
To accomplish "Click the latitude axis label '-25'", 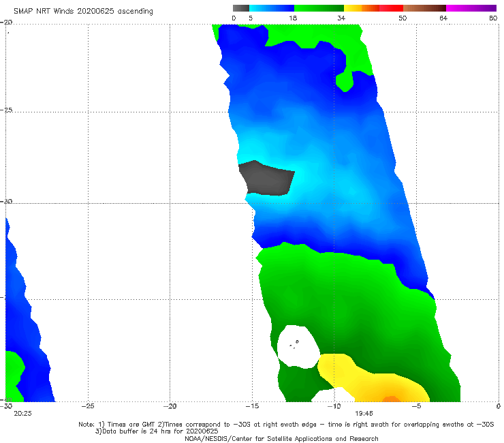I will pos(6,110).
